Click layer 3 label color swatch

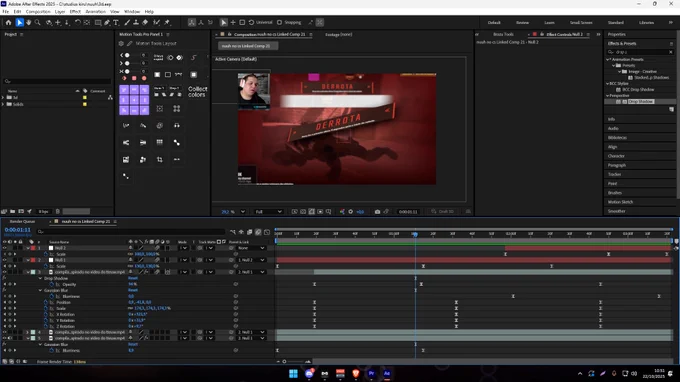tap(33, 272)
